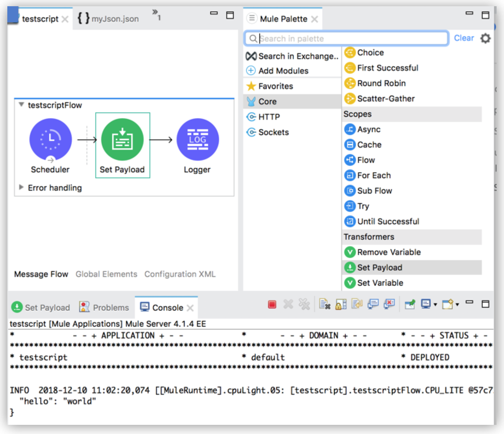This screenshot has height=434, width=504.
Task: Click the Logger component icon
Action: [197, 139]
